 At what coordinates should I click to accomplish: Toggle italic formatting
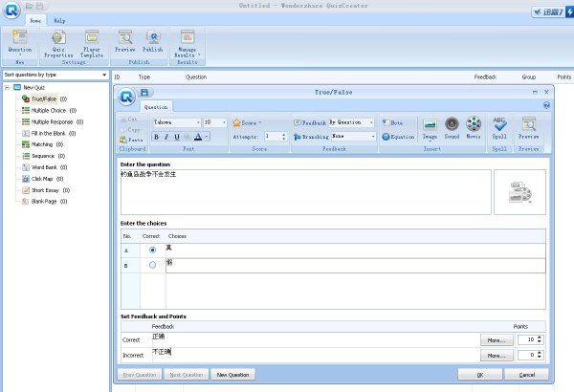point(166,137)
